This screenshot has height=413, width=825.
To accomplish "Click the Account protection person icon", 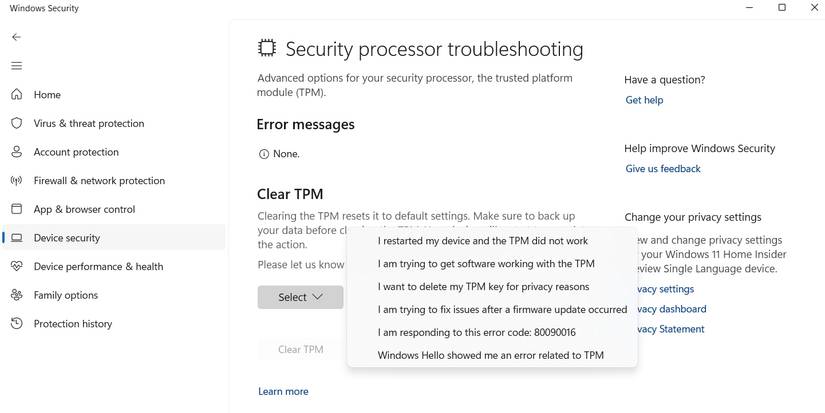I will click(x=16, y=152).
